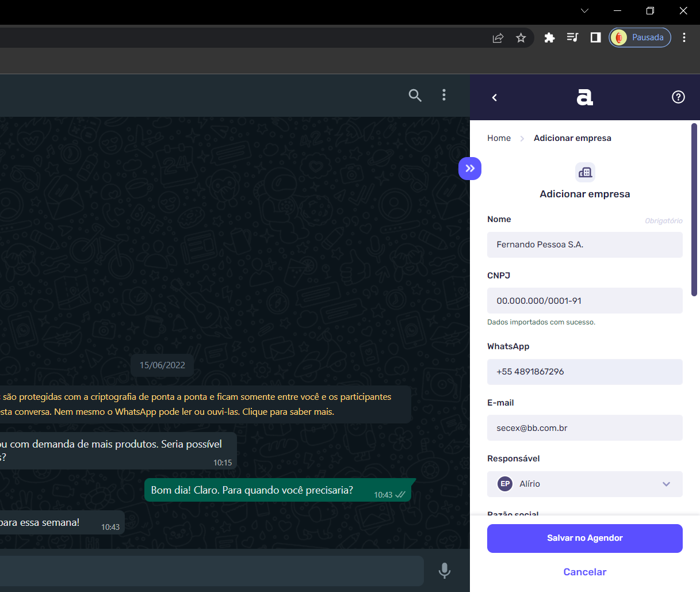Open the side panel icon in Chrome

point(595,37)
